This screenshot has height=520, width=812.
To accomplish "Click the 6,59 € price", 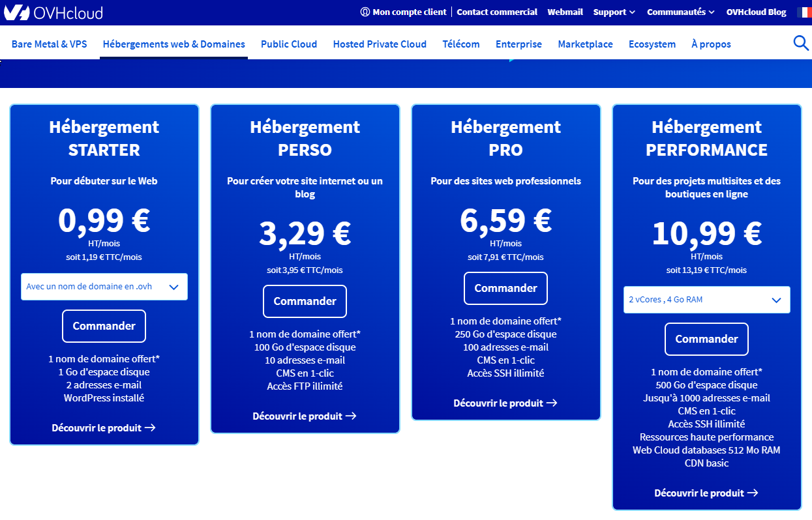I will [x=506, y=220].
